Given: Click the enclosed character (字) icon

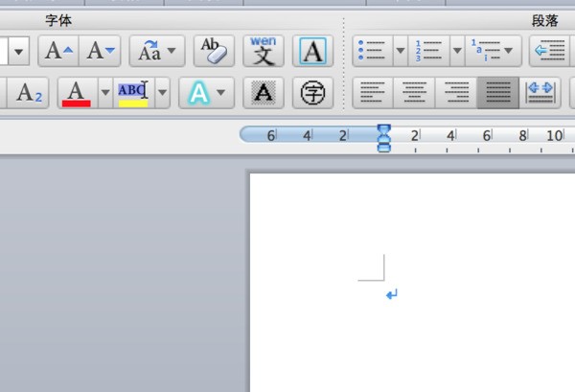Looking at the screenshot, I should coord(312,93).
